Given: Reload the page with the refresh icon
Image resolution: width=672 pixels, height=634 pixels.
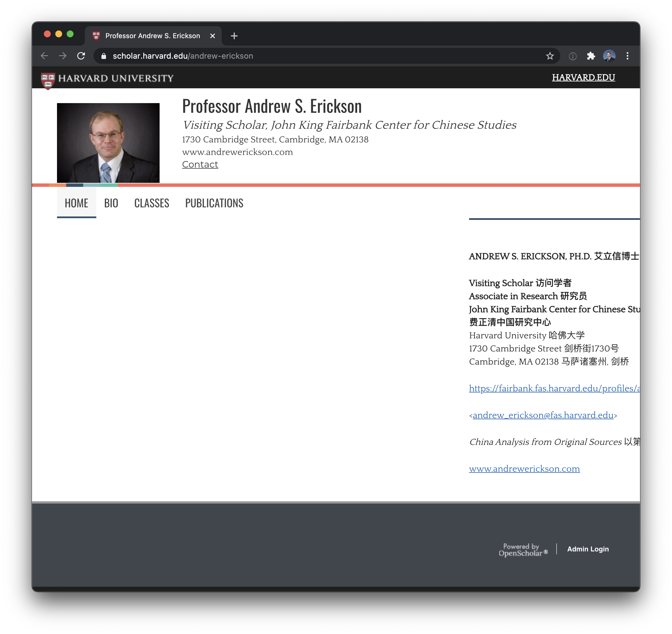Looking at the screenshot, I should (x=81, y=56).
